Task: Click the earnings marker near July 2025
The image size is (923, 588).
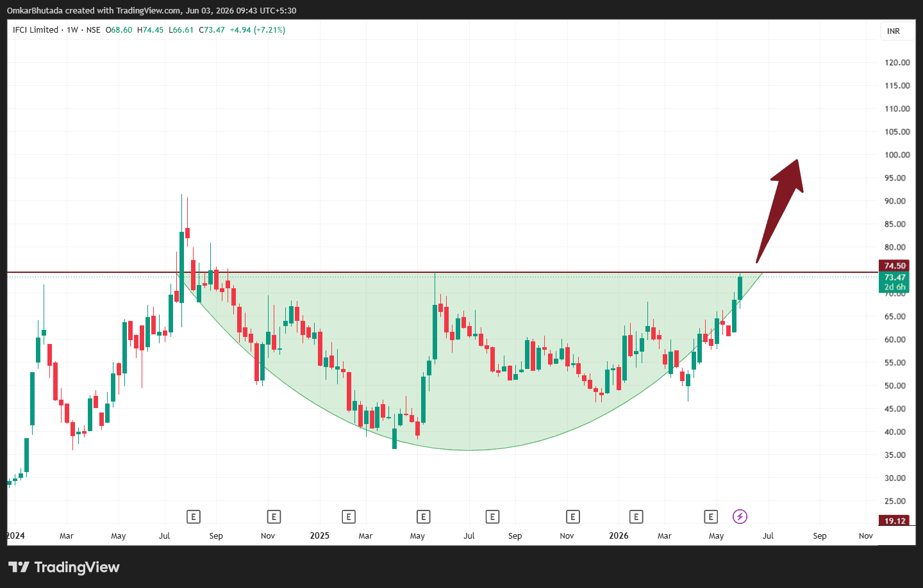Action: 492,516
